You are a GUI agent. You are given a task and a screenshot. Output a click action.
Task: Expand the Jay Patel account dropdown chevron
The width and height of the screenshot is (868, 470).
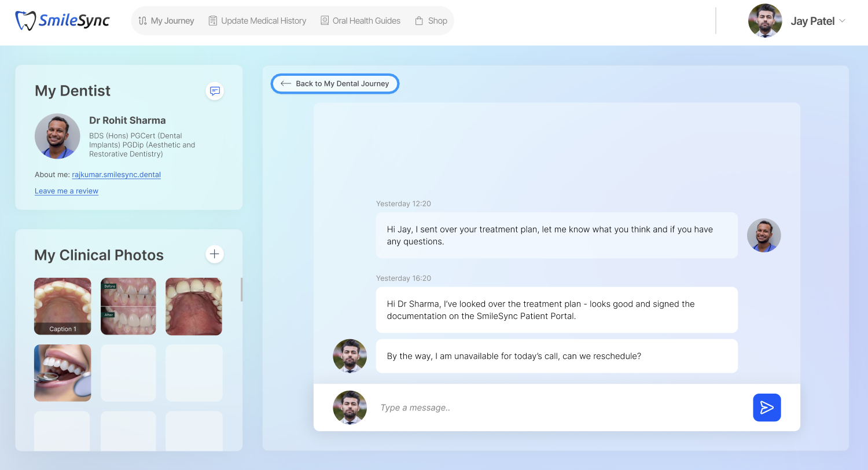click(x=843, y=21)
